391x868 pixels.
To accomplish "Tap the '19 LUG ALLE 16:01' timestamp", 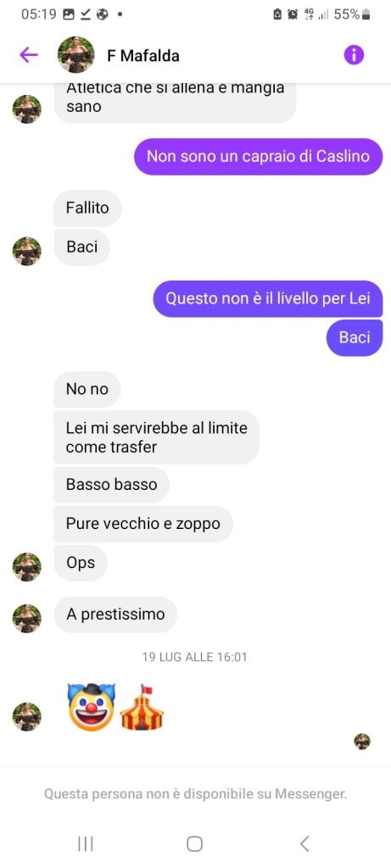I will tap(194, 657).
